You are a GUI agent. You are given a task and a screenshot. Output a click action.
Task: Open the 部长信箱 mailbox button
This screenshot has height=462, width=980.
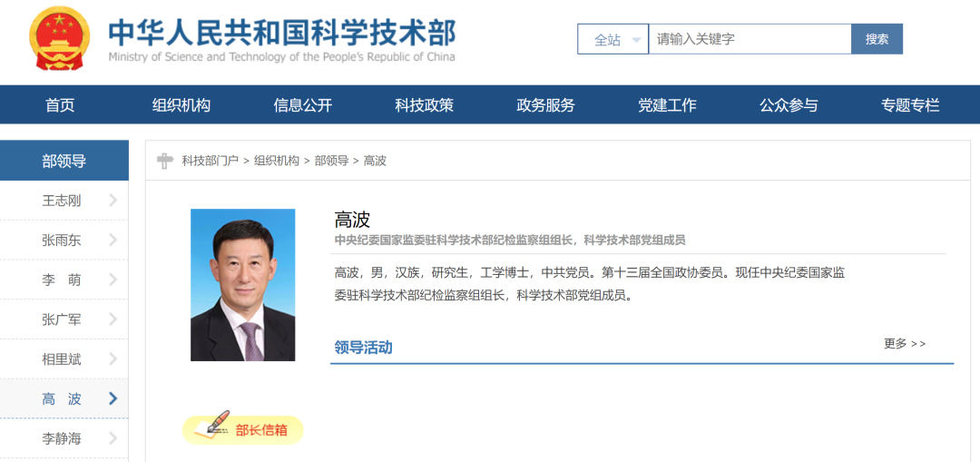[x=243, y=430]
